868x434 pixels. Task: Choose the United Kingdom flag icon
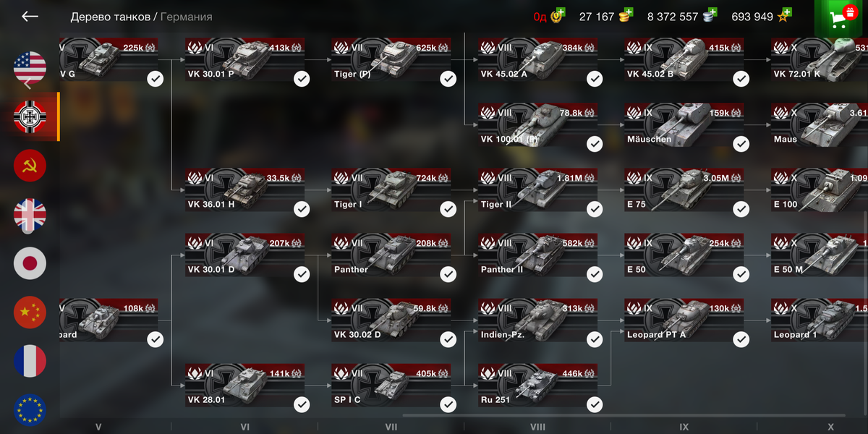(30, 215)
